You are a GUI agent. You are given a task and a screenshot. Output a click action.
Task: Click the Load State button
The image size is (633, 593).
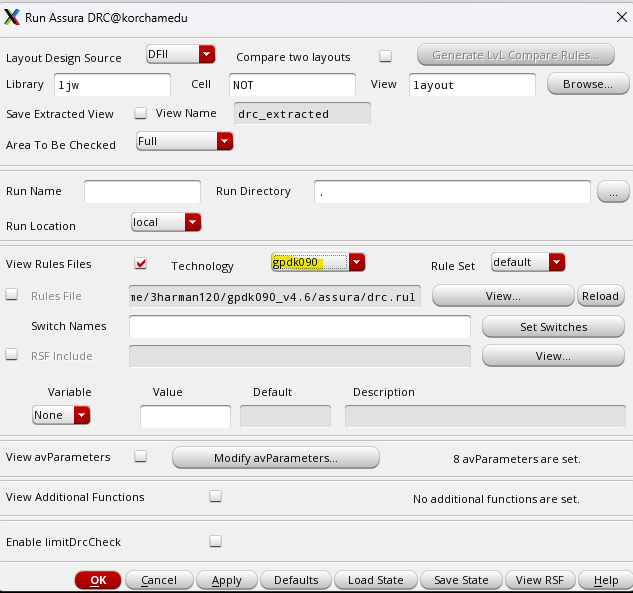click(376, 580)
